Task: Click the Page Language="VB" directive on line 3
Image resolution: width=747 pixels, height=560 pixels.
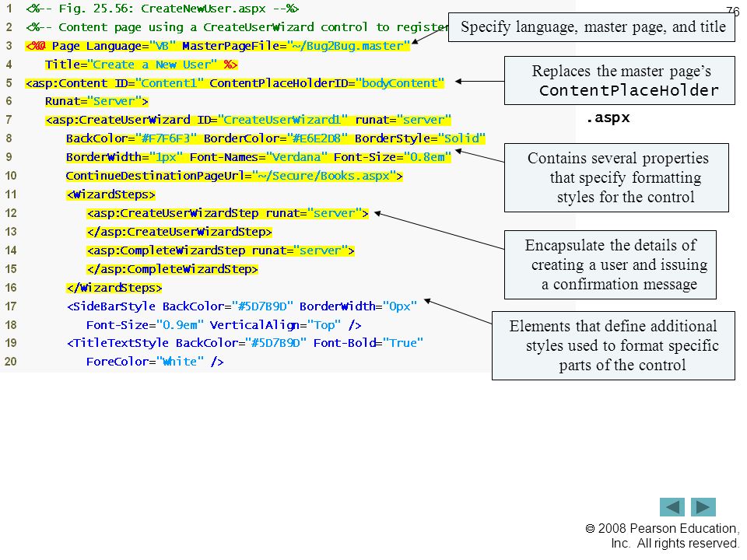Action: coord(218,46)
